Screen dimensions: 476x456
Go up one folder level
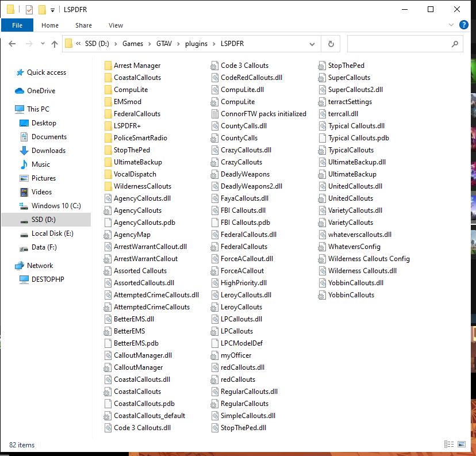[55, 44]
